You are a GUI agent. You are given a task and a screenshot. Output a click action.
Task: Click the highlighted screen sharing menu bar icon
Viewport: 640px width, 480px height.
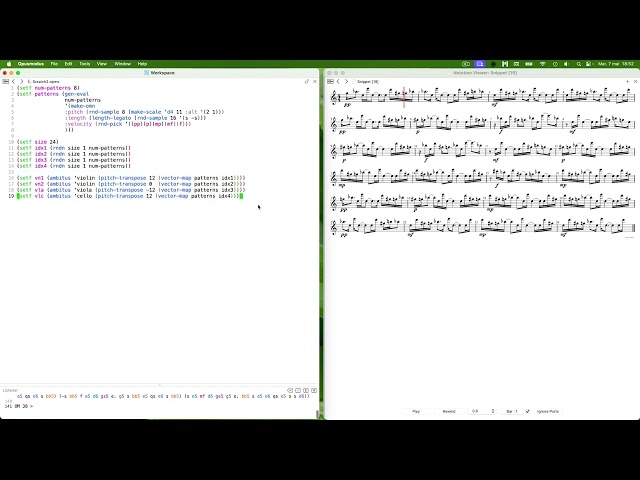pyautogui.click(x=480, y=64)
